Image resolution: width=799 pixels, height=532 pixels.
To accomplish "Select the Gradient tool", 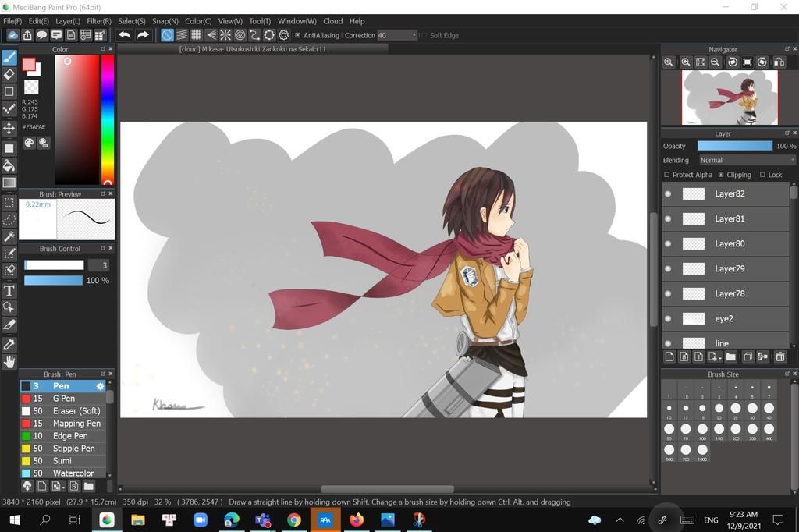I will [x=9, y=183].
